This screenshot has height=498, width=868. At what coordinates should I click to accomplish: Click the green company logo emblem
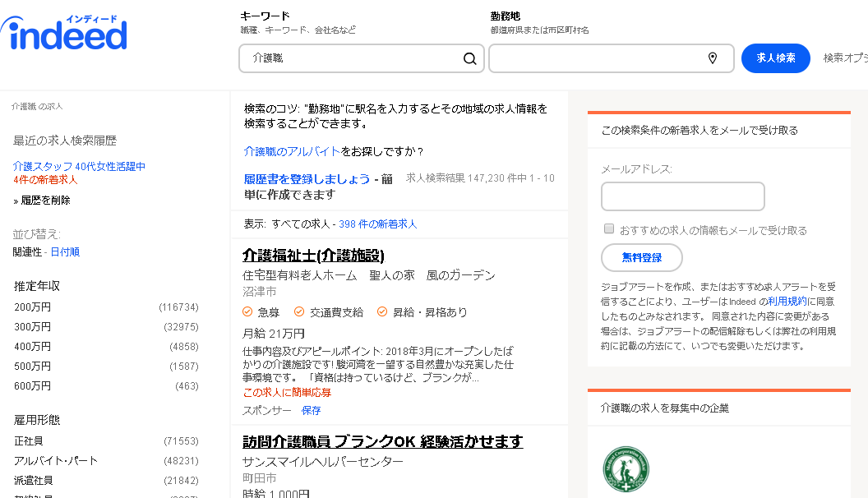point(626,469)
